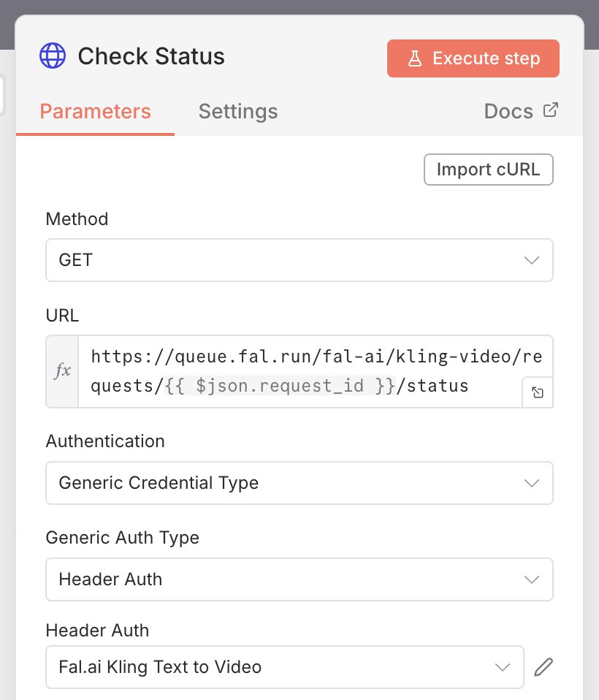599x700 pixels.
Task: Click the Check Status node title
Action: 150,56
